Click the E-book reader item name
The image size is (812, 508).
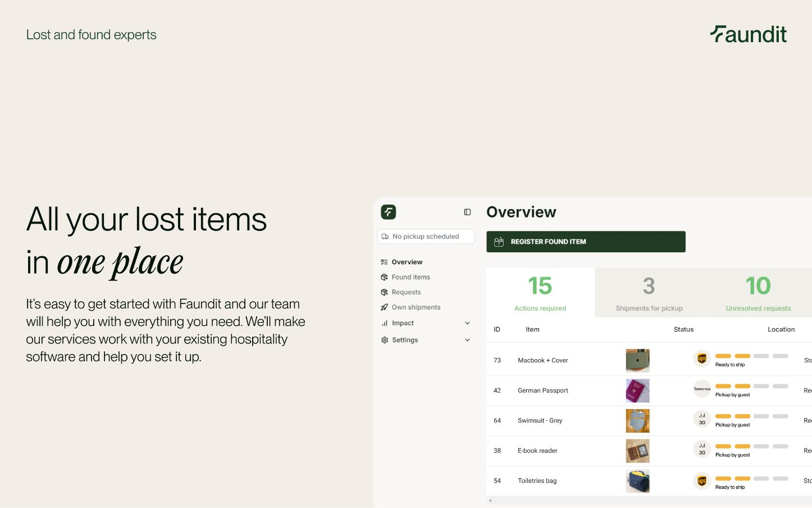coord(538,451)
